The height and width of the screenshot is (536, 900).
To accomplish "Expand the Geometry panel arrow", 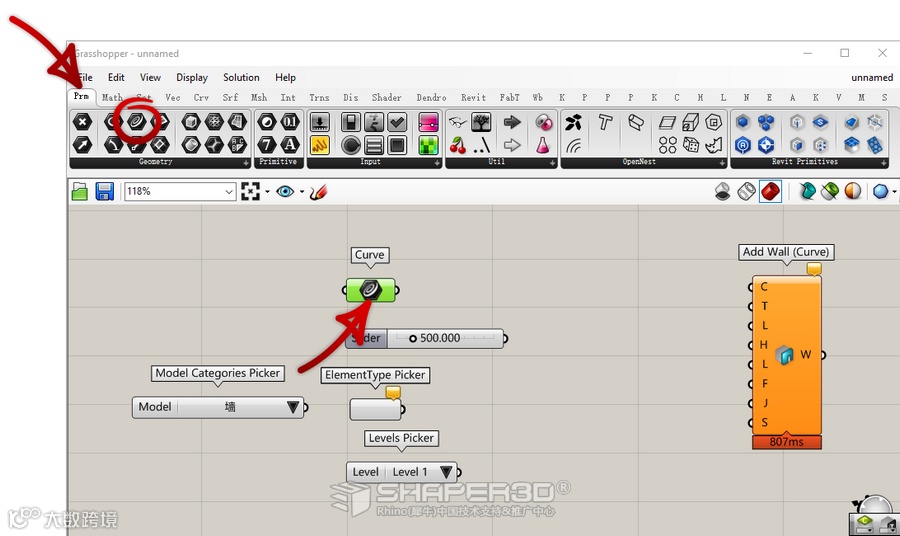I will coord(246,163).
